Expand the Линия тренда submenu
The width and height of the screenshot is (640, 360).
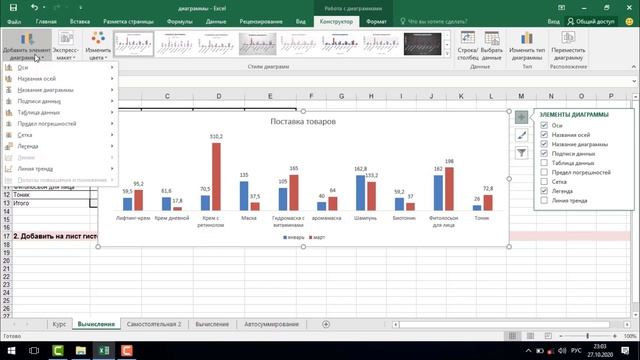[60, 169]
